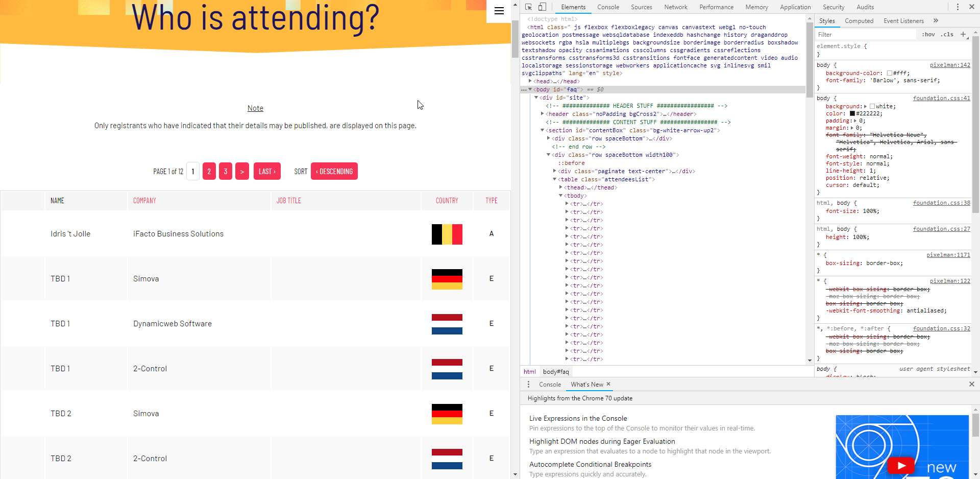Switch to the Console panel tab

[x=608, y=7]
